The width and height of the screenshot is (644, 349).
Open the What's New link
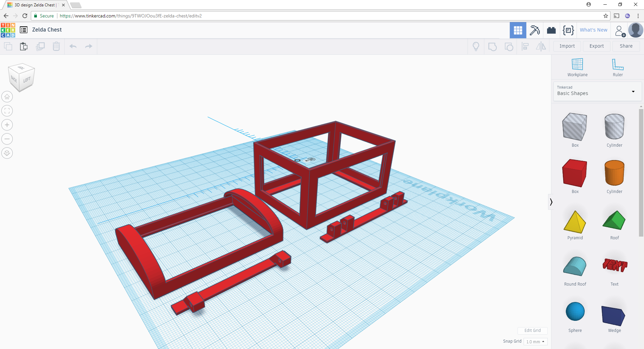click(x=593, y=30)
